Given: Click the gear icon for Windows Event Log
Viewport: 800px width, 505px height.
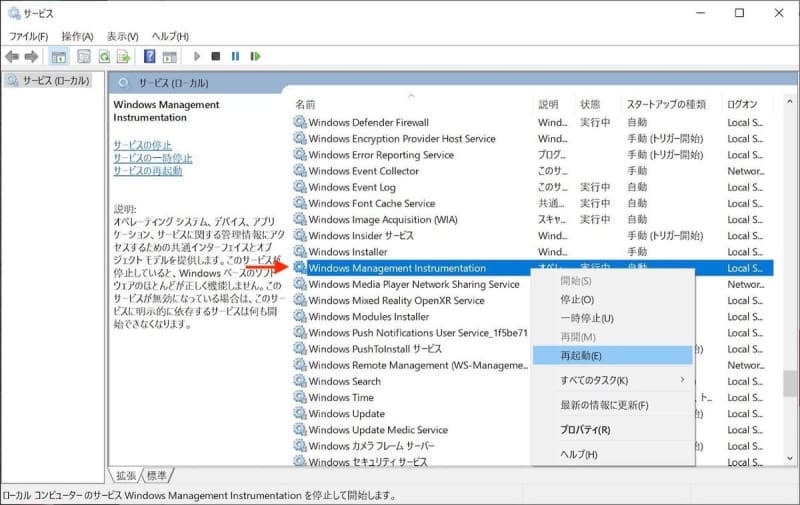Looking at the screenshot, I should point(300,187).
